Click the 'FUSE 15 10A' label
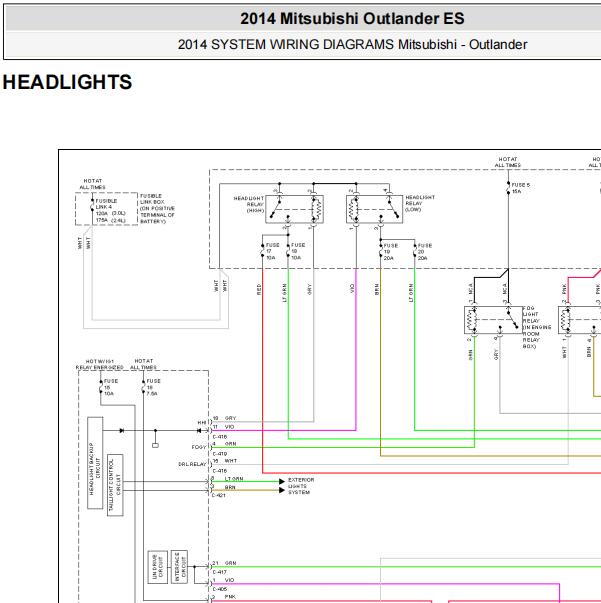Image resolution: width=601 pixels, height=603 pixels. pyautogui.click(x=111, y=387)
